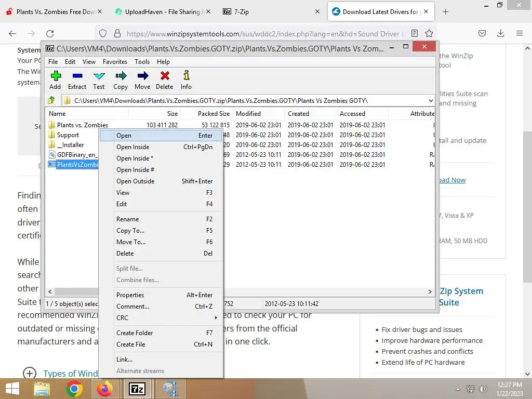Viewport: 532px width, 399px height.
Task: Click the volume speaker tray icon
Action: pos(483,389)
